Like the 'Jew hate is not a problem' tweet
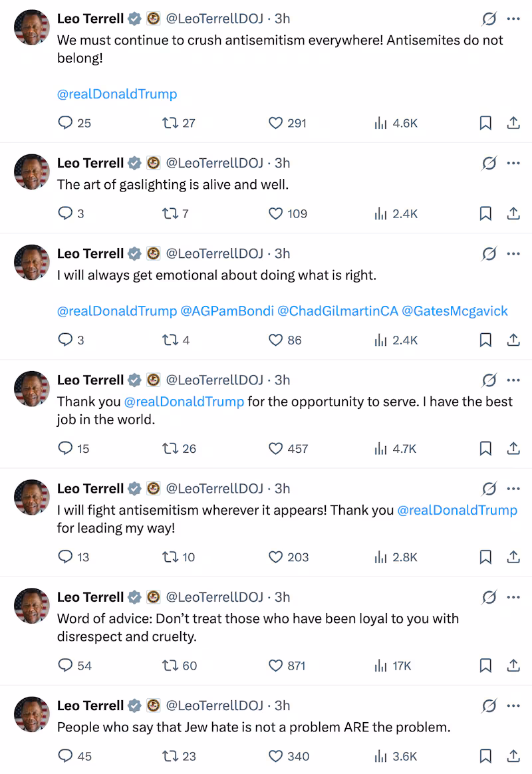The image size is (532, 774). tap(275, 756)
